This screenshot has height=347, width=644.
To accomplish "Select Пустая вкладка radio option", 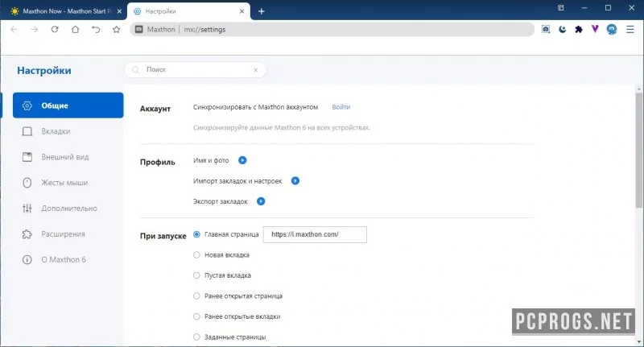I will pos(196,275).
